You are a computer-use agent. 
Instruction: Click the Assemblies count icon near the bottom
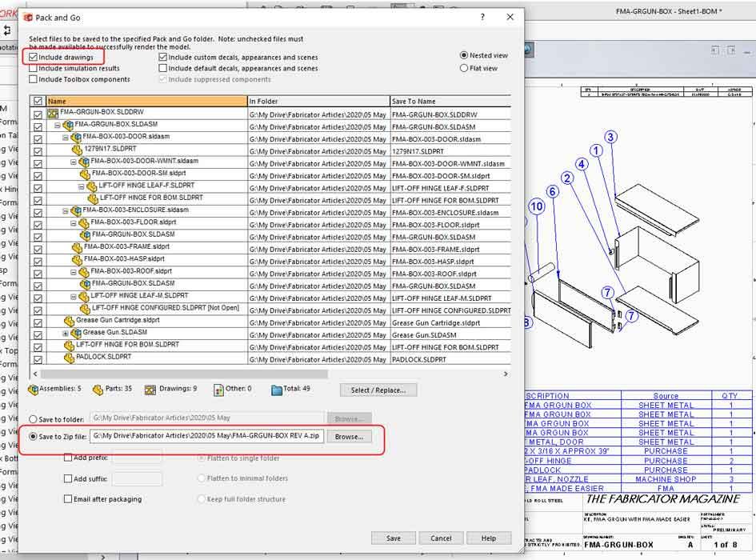click(x=33, y=388)
